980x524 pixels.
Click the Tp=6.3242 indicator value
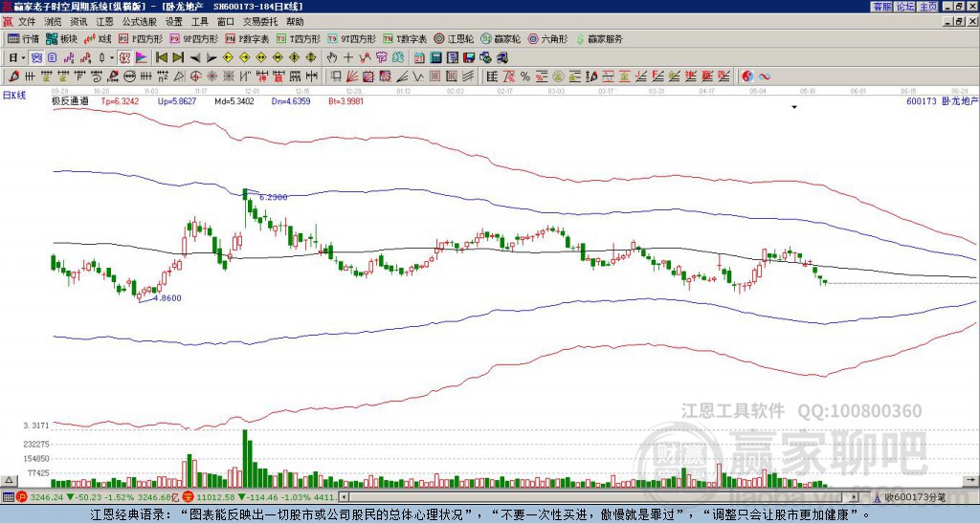click(120, 100)
